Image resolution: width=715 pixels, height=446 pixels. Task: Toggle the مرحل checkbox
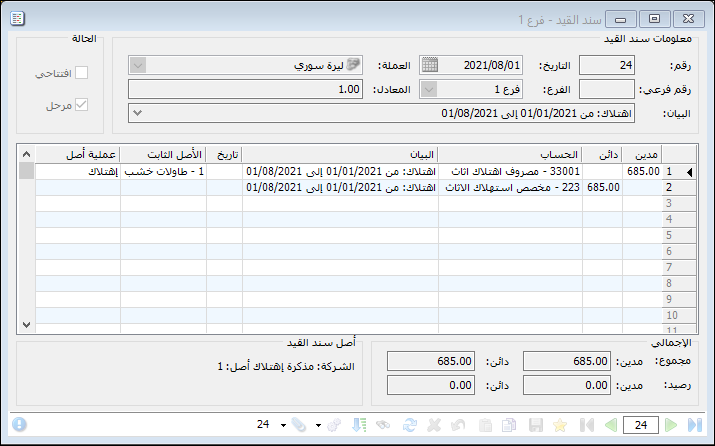pos(81,105)
